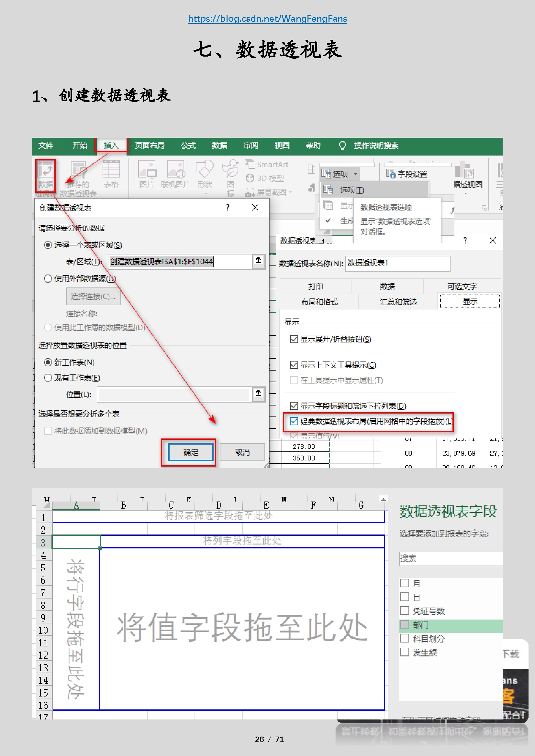Screen dimensions: 535x756
Task: Open the 屏幕截图 dropdown
Action: pyautogui.click(x=269, y=192)
